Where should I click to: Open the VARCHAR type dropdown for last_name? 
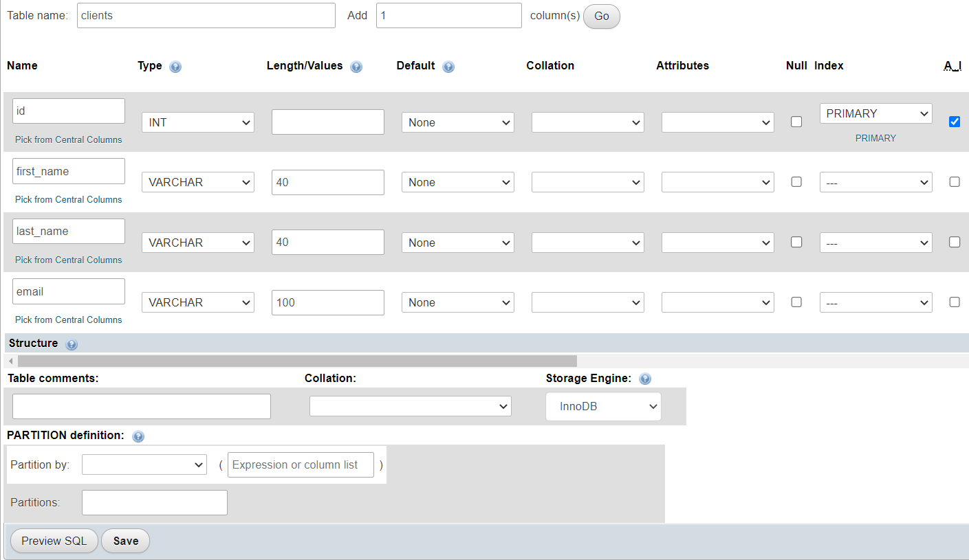click(x=198, y=243)
